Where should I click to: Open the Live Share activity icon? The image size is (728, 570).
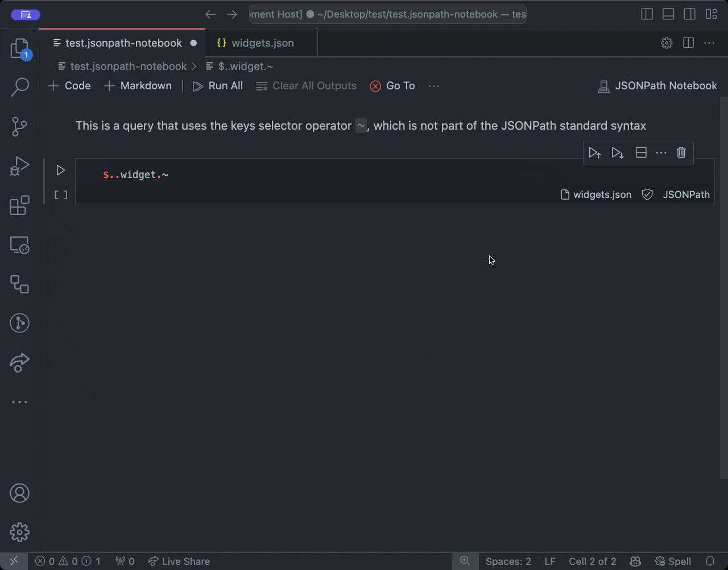click(x=20, y=363)
